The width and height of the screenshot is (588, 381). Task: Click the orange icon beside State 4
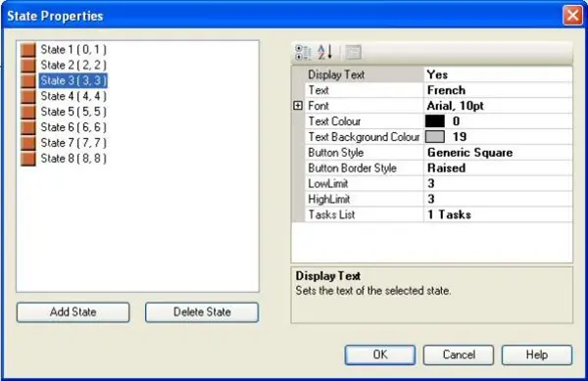click(28, 96)
